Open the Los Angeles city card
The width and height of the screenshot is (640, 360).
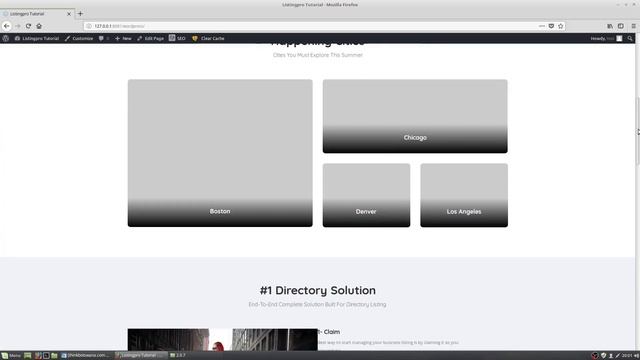tap(464, 195)
